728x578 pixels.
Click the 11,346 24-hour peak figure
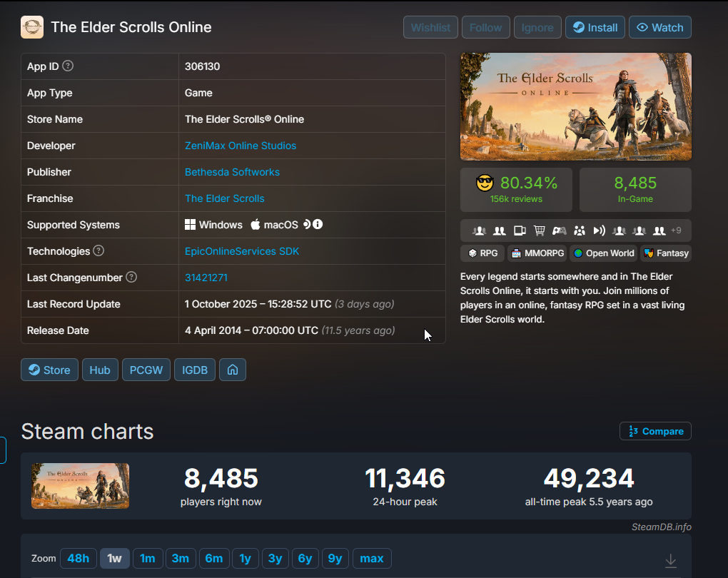(405, 478)
